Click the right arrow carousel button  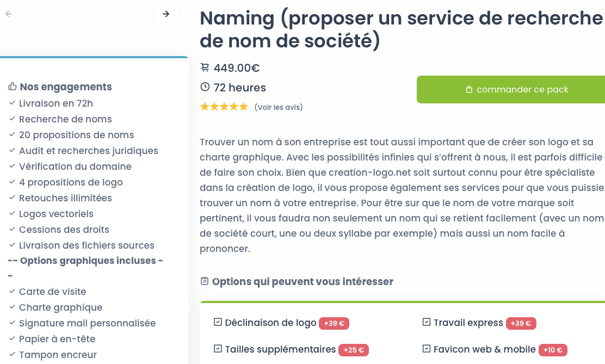coord(166,14)
